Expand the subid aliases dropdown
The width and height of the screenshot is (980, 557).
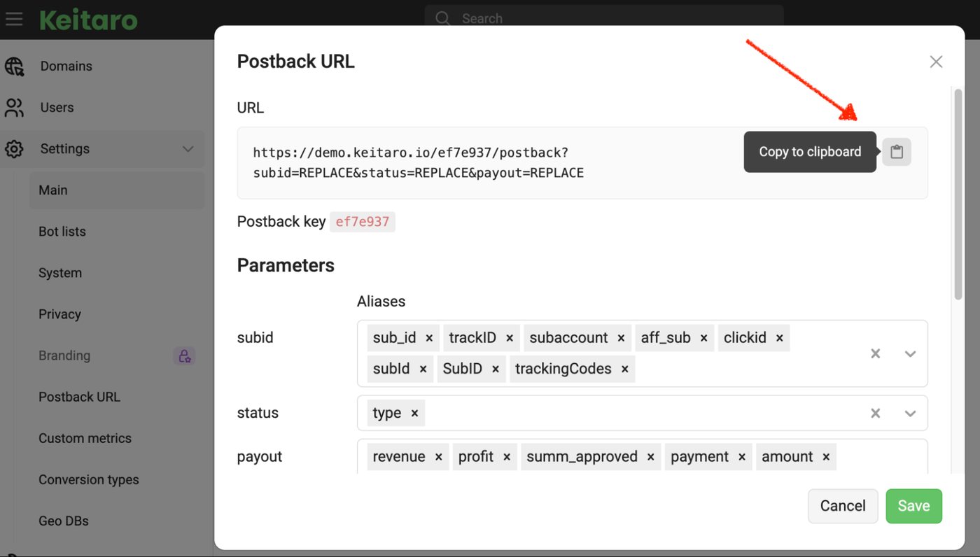pyautogui.click(x=910, y=354)
